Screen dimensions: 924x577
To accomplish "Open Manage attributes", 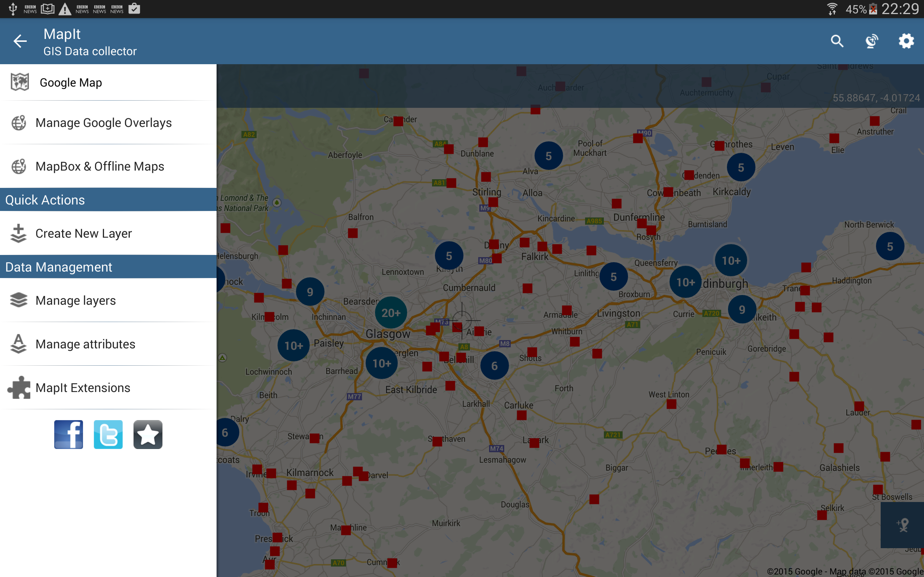I will coord(108,344).
